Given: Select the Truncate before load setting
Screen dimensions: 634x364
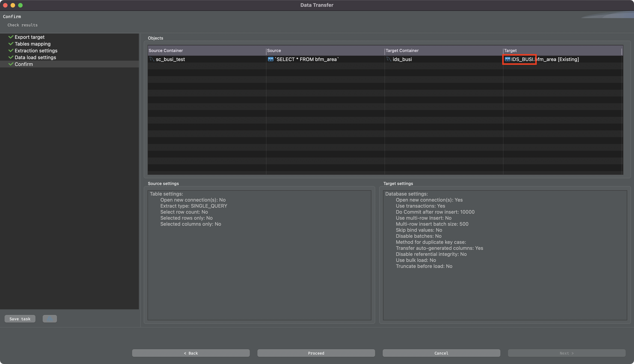Looking at the screenshot, I should click(424, 266).
